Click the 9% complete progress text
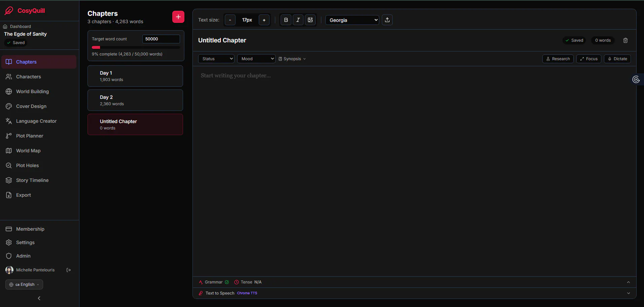644x307 pixels. click(x=127, y=54)
